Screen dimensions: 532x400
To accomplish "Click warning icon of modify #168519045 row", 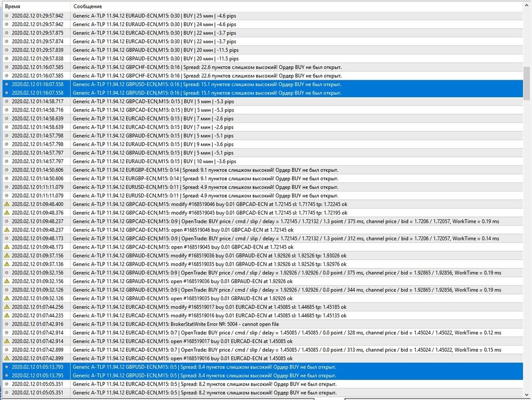I will coord(6,213).
